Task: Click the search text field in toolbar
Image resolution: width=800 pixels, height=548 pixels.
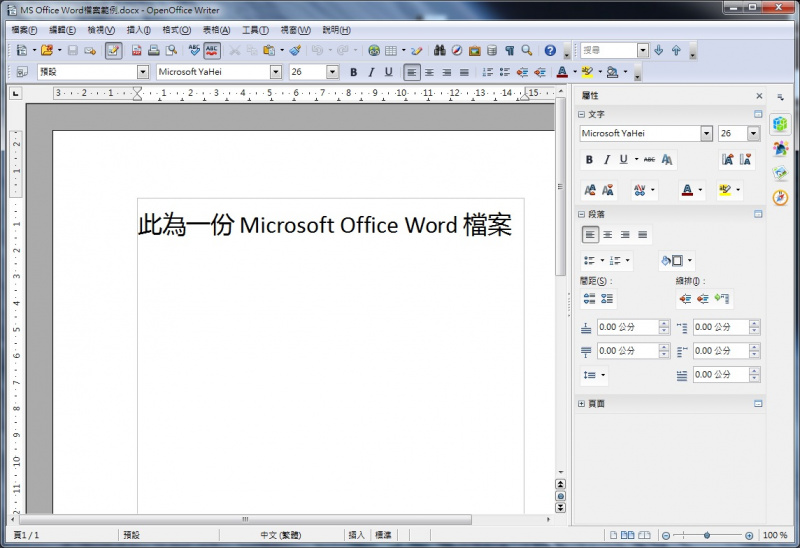Action: point(608,50)
